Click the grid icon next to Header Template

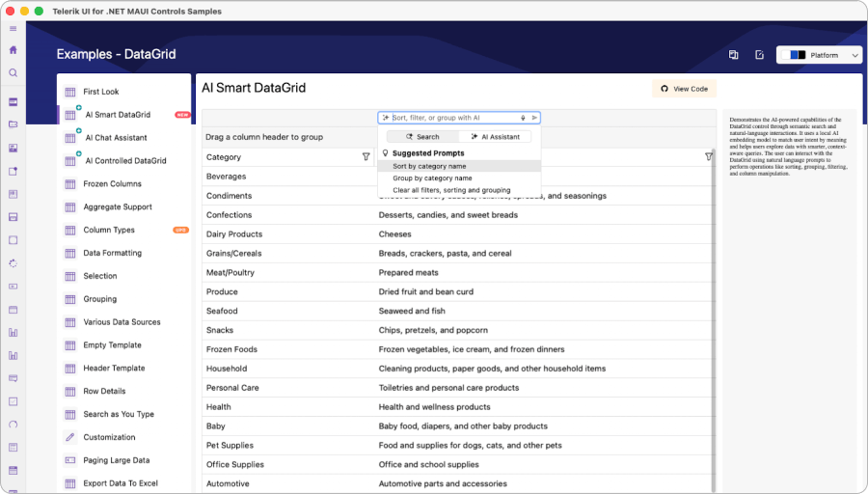click(x=70, y=369)
